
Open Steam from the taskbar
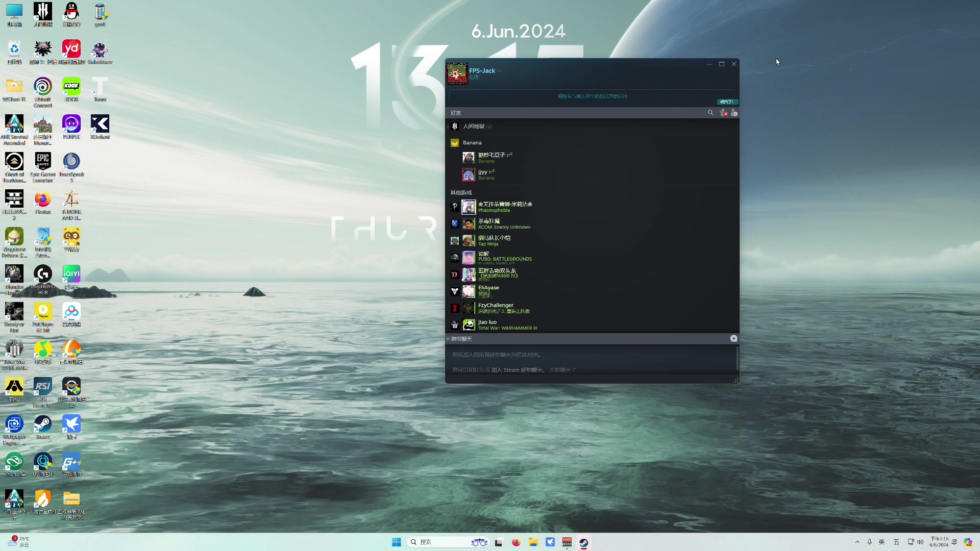click(584, 542)
